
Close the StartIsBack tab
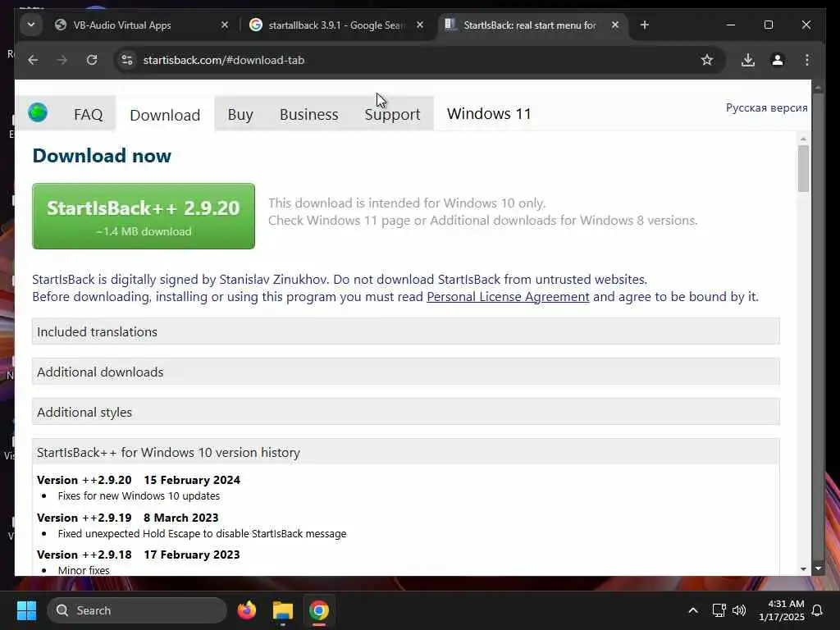tap(615, 25)
